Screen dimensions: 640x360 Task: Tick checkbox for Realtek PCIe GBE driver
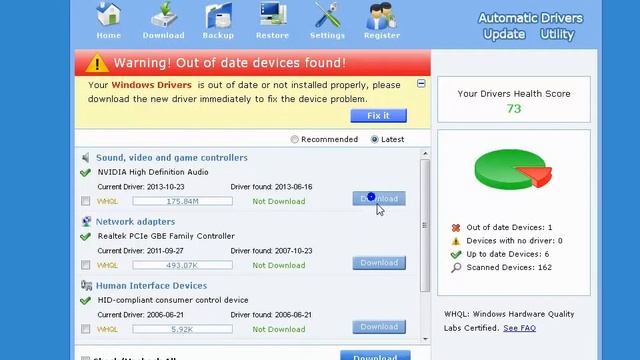(85, 265)
